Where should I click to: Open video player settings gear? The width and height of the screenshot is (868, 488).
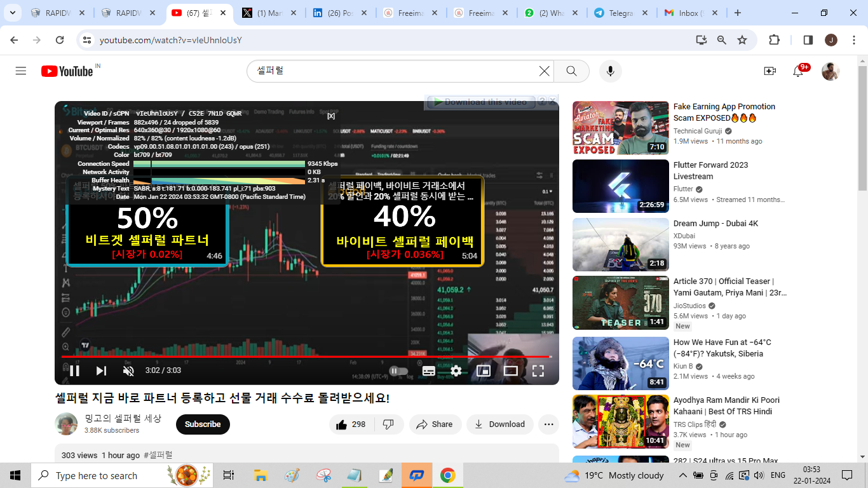pyautogui.click(x=456, y=370)
